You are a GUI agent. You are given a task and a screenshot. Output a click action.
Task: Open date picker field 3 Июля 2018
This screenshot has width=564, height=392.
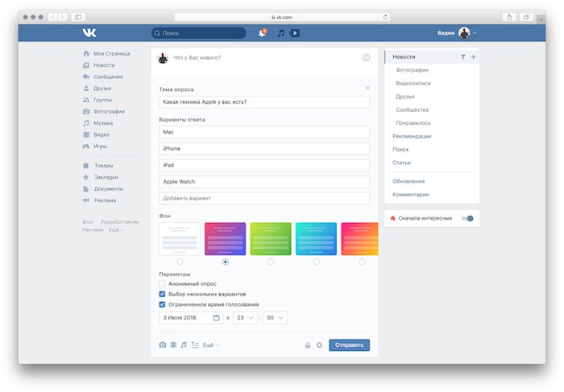191,318
